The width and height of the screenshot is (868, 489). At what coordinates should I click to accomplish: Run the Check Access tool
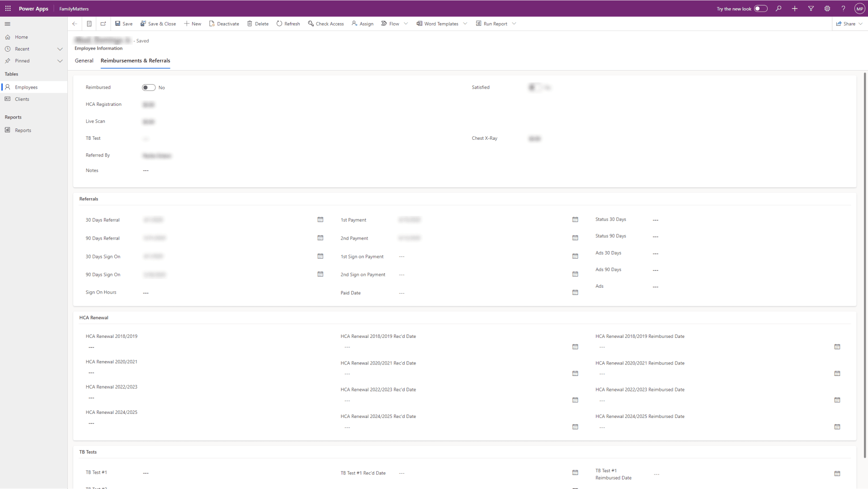pyautogui.click(x=325, y=24)
